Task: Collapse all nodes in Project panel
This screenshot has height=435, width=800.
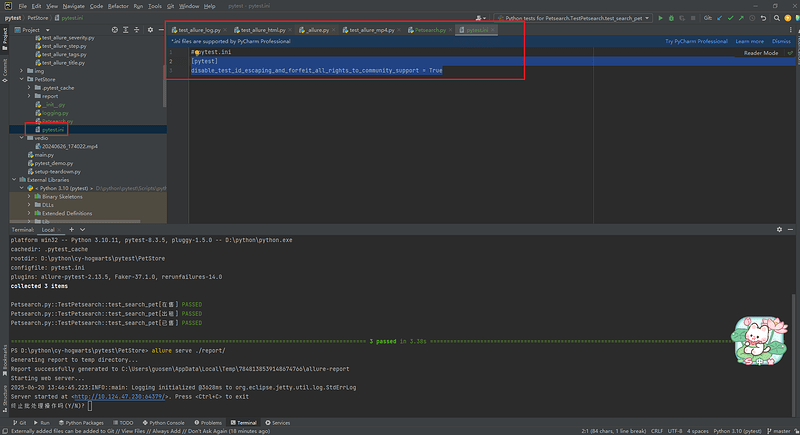Action: [x=136, y=30]
